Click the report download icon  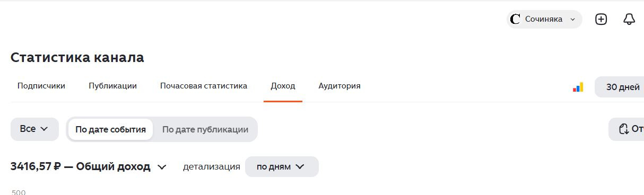pyautogui.click(x=624, y=129)
